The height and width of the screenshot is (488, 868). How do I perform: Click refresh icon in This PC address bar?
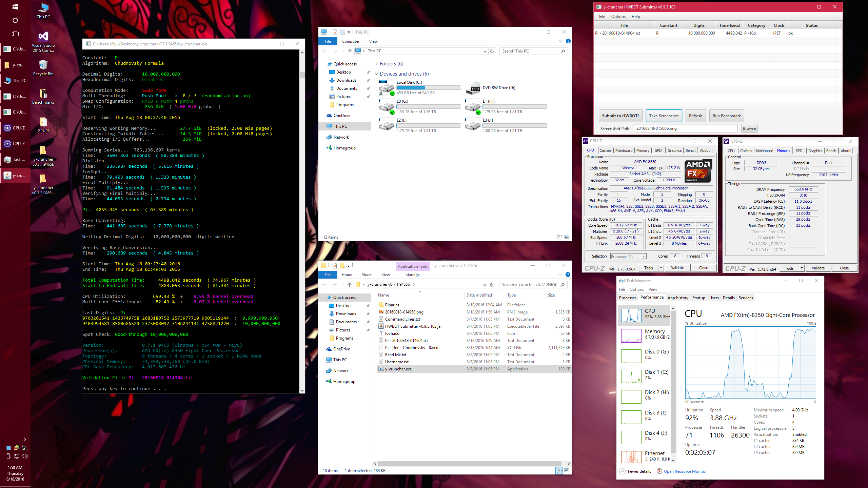pyautogui.click(x=492, y=51)
